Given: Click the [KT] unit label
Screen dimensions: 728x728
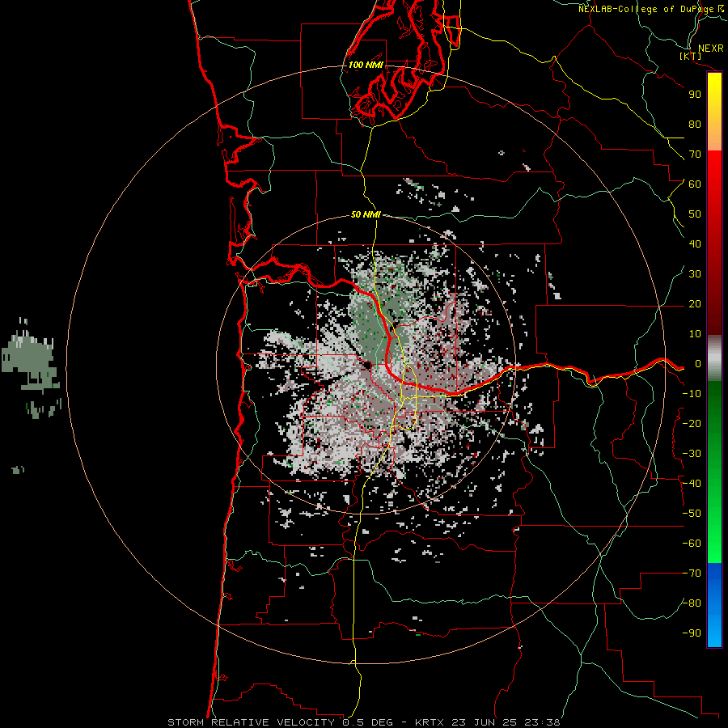Looking at the screenshot, I should click(x=691, y=56).
